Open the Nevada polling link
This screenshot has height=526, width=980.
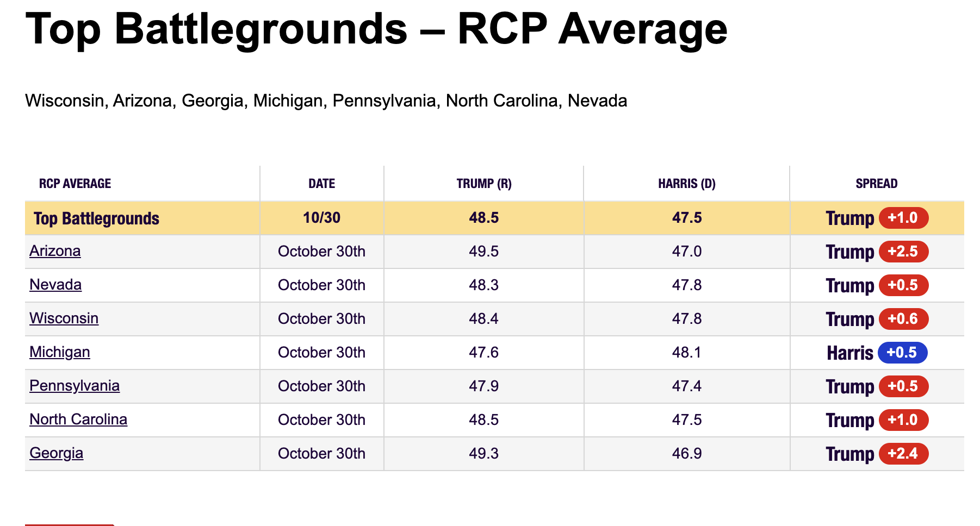(x=55, y=285)
